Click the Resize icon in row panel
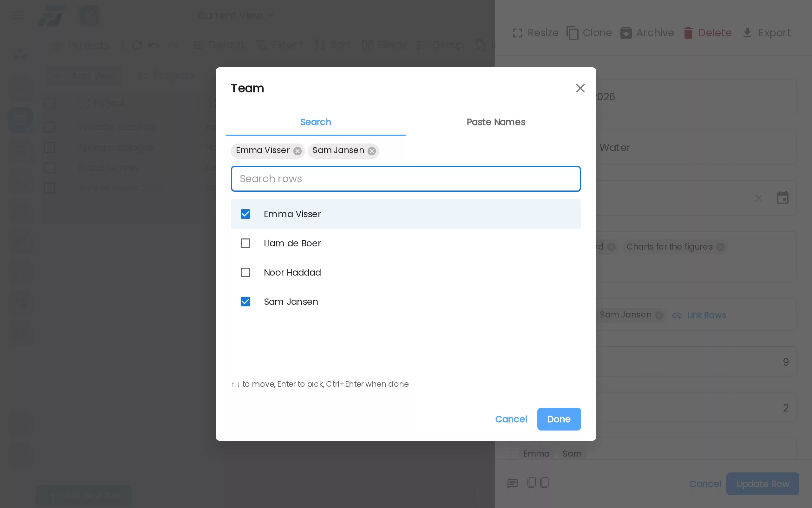The width and height of the screenshot is (812, 508). 517,33
